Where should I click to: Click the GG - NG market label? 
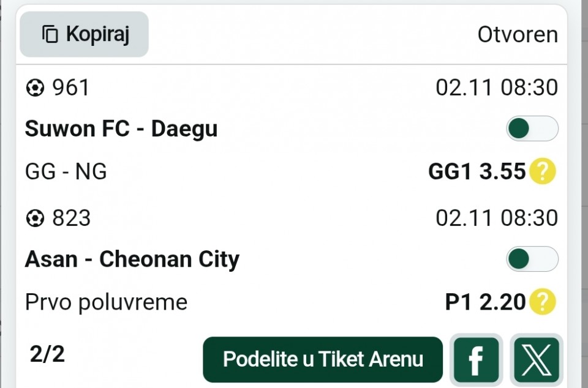click(x=66, y=172)
